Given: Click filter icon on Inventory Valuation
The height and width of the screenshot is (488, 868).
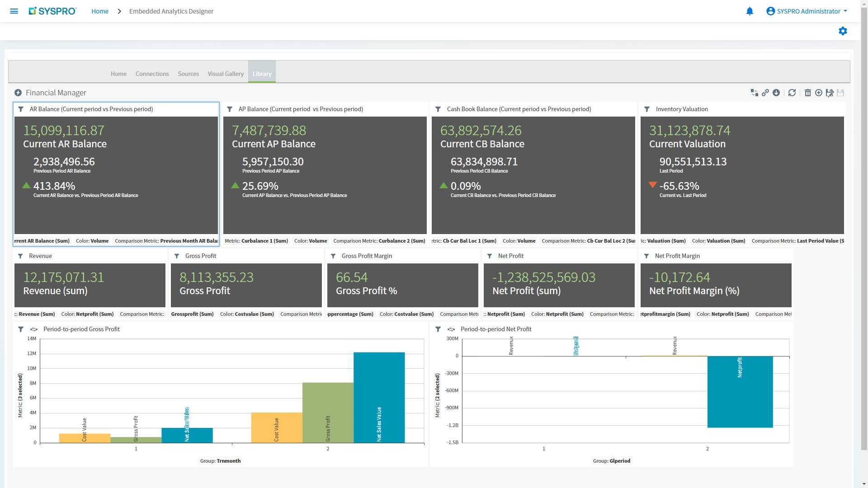Looking at the screenshot, I should point(647,109).
